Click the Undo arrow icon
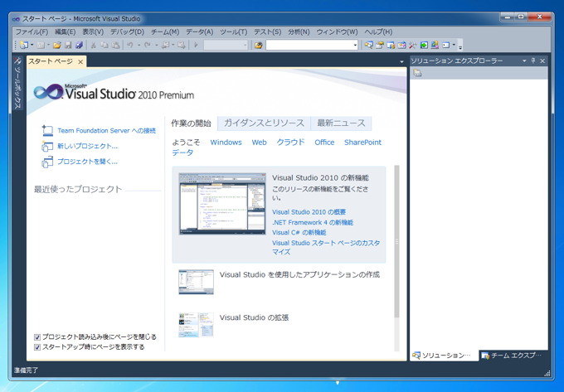Viewport: 564px width, 392px height. (x=130, y=45)
